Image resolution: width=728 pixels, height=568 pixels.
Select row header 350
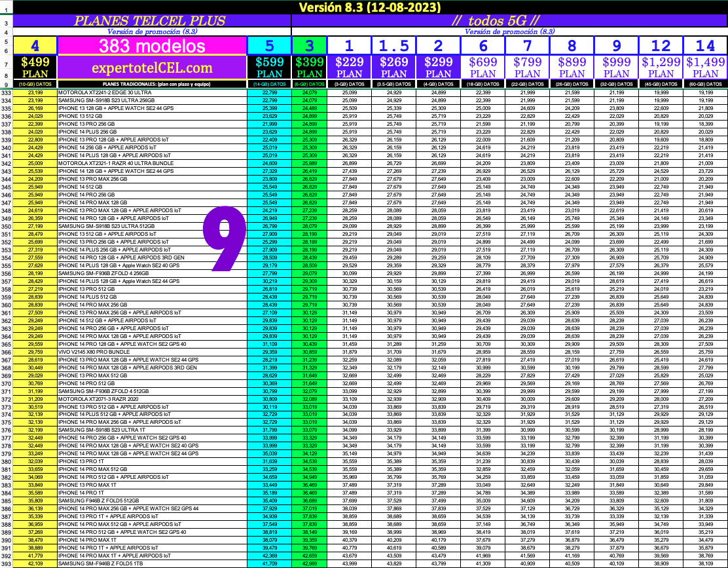7,226
